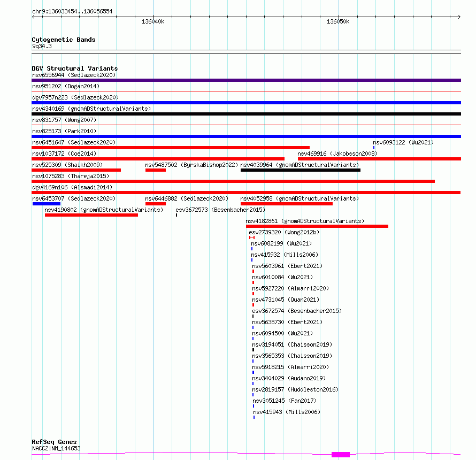Click the nsv6453707 (Sedlazeck2020) label
Screen dimensions: 476x460
(x=74, y=198)
